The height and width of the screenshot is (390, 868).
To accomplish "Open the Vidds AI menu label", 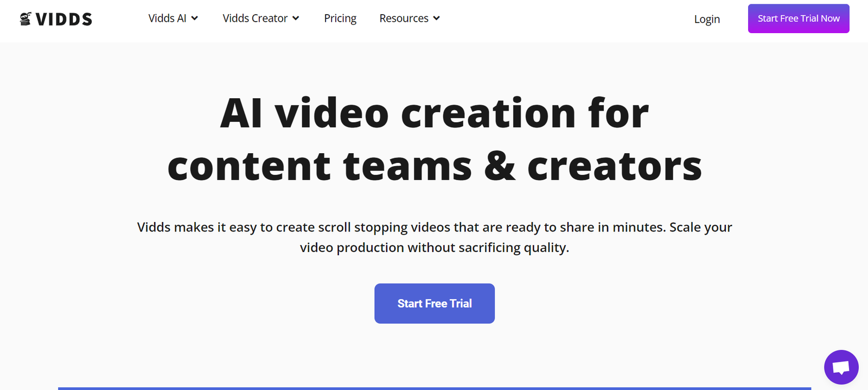I will (167, 18).
